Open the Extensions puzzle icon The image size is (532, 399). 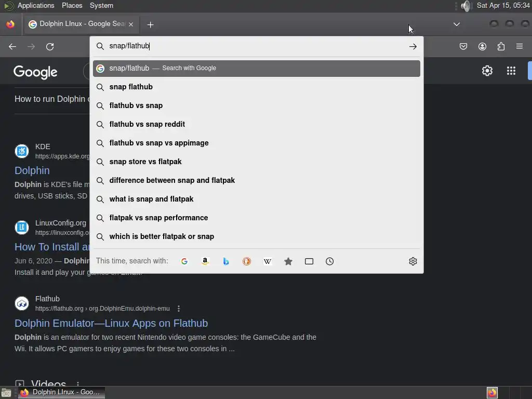[501, 46]
